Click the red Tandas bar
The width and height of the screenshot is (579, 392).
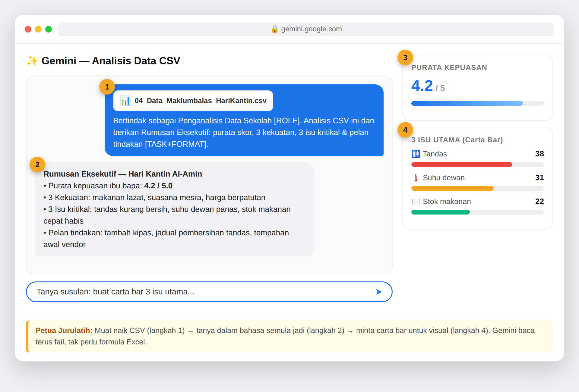461,165
